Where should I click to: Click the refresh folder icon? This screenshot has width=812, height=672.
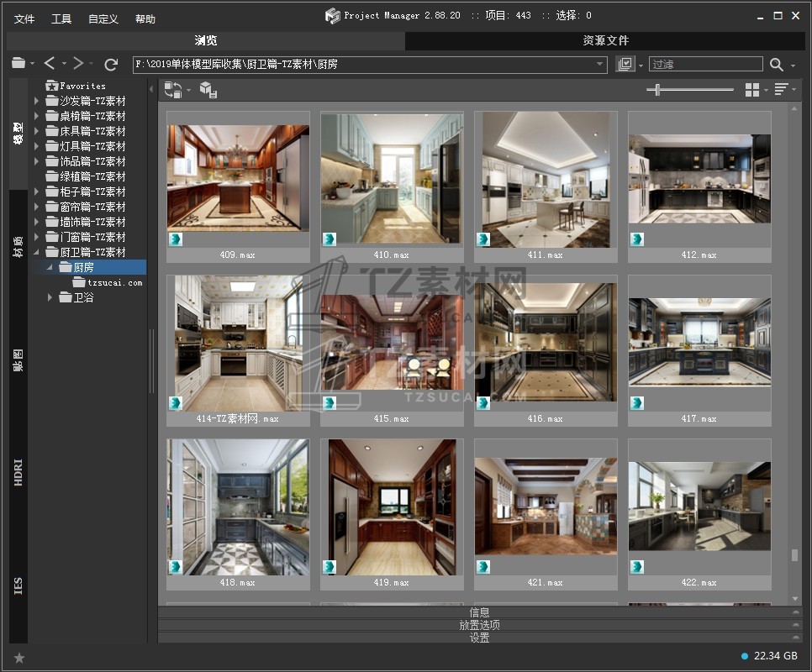[x=111, y=64]
